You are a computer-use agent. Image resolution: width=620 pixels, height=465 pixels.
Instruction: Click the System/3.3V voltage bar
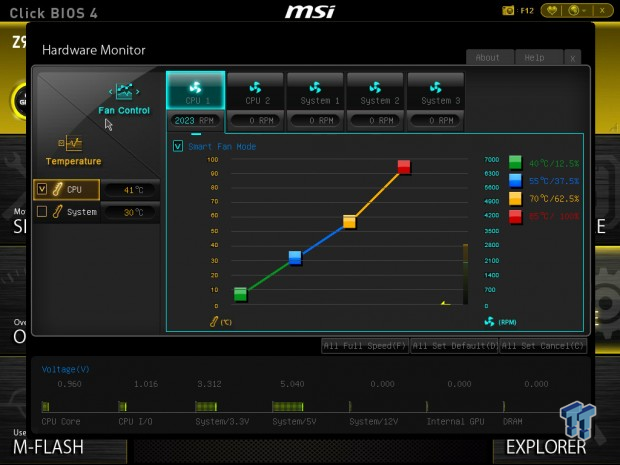coord(206,406)
